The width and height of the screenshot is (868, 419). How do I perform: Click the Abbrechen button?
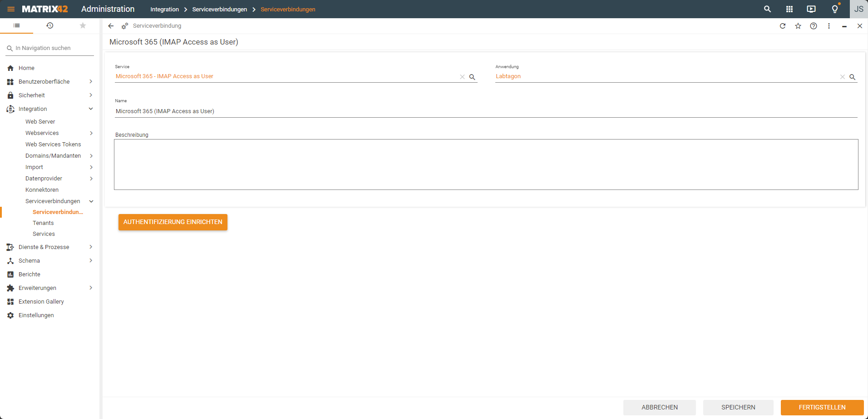tap(660, 408)
